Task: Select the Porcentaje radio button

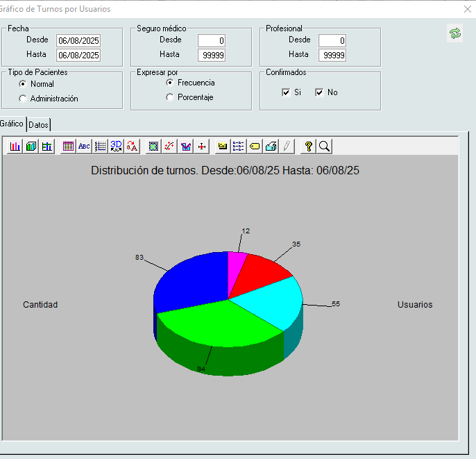Action: (x=170, y=98)
